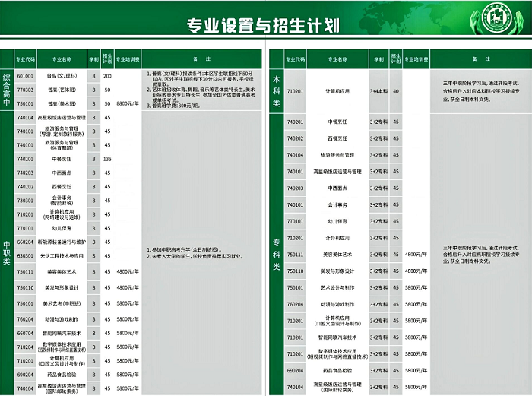Click enrollment number 135 for 中餐烹饪
The height and width of the screenshot is (396, 532).
[x=107, y=159]
